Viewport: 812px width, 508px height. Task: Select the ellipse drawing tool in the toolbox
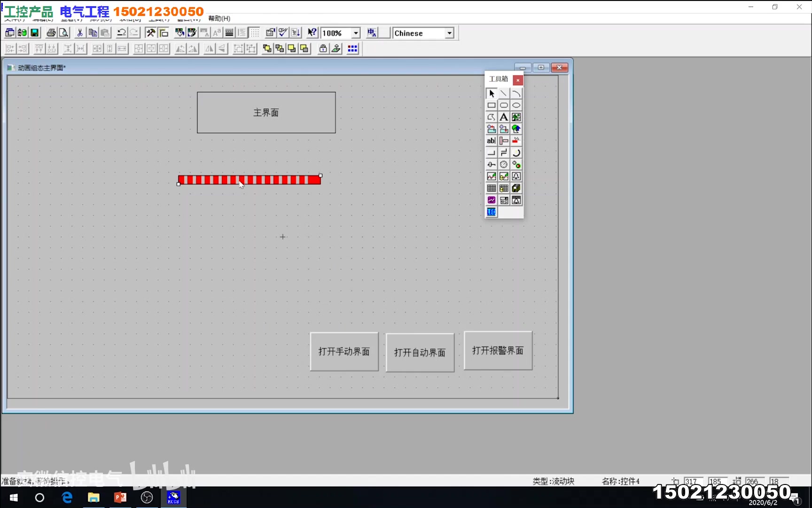pyautogui.click(x=516, y=105)
